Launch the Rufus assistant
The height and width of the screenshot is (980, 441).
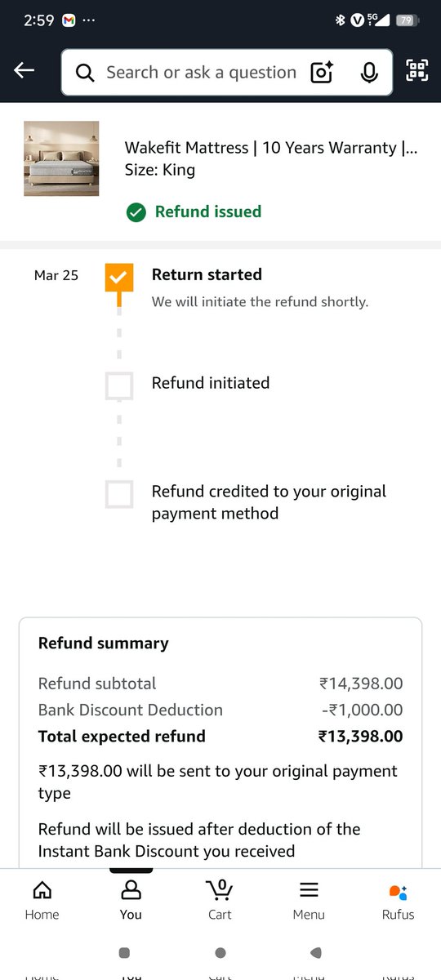[x=398, y=901]
